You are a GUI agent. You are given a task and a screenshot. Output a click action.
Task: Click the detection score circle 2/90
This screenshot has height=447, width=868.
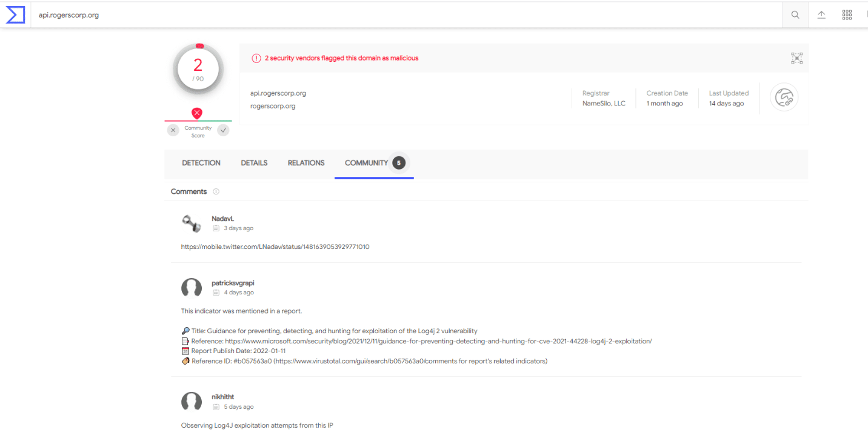(198, 69)
